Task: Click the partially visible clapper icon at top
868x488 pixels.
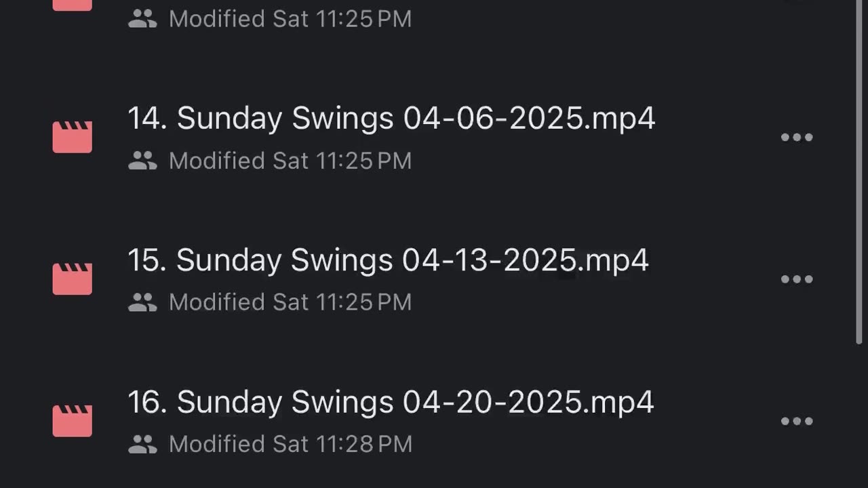Action: point(73,5)
